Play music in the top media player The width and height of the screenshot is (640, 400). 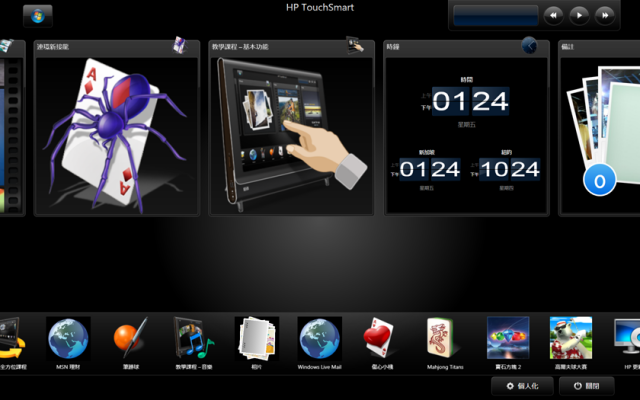[x=579, y=16]
